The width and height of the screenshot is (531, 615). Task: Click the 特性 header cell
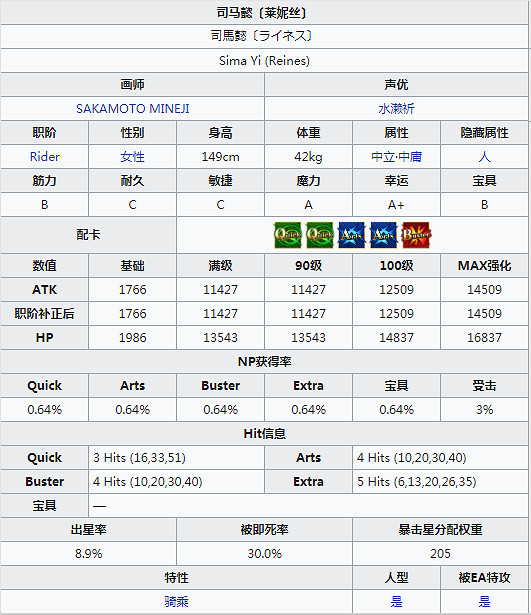tap(176, 578)
